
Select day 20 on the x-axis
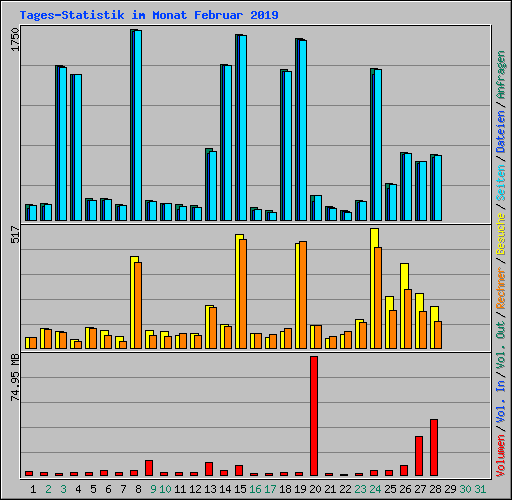pos(315,489)
